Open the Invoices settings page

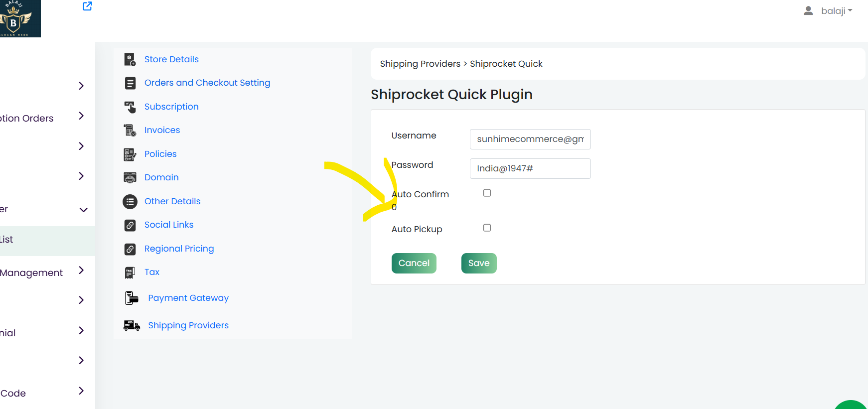(162, 130)
